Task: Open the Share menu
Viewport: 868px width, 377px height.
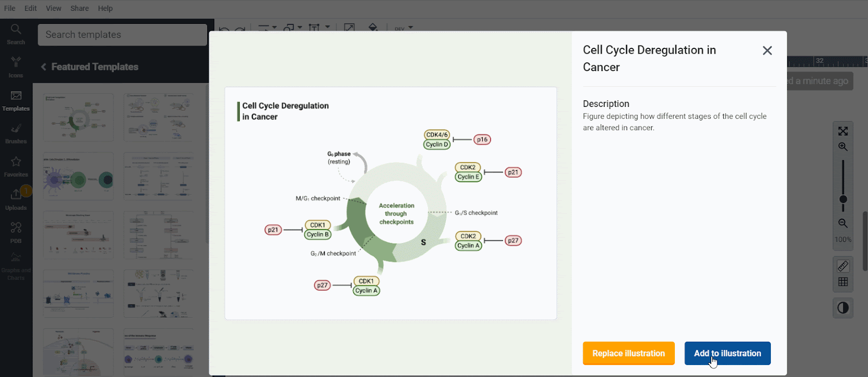Action: (79, 8)
